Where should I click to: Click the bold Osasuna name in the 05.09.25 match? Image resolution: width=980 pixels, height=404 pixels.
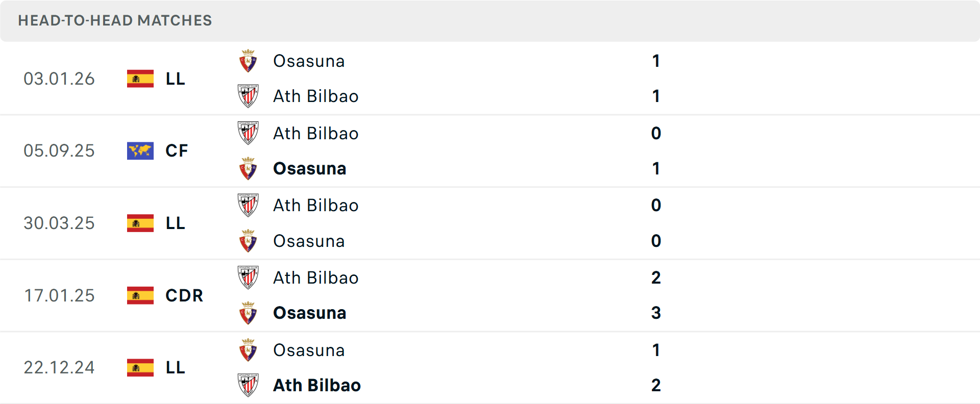click(x=309, y=168)
